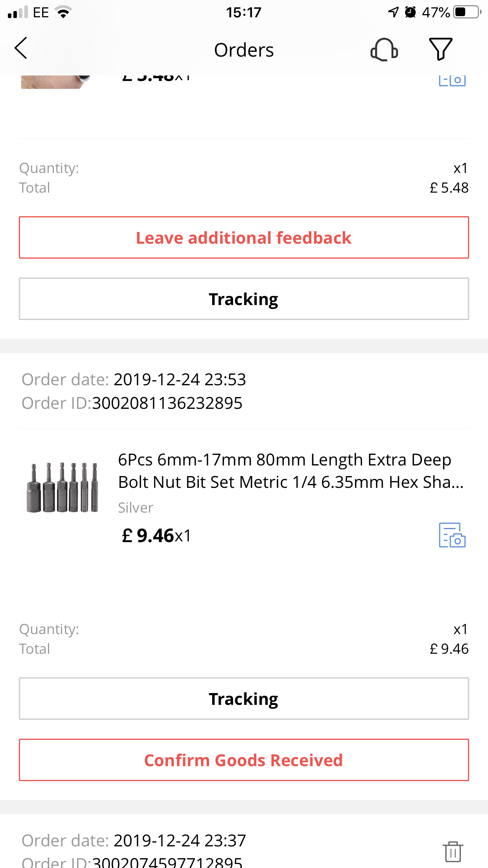Open the order filter funnel icon
The width and height of the screenshot is (488, 868).
[440, 49]
